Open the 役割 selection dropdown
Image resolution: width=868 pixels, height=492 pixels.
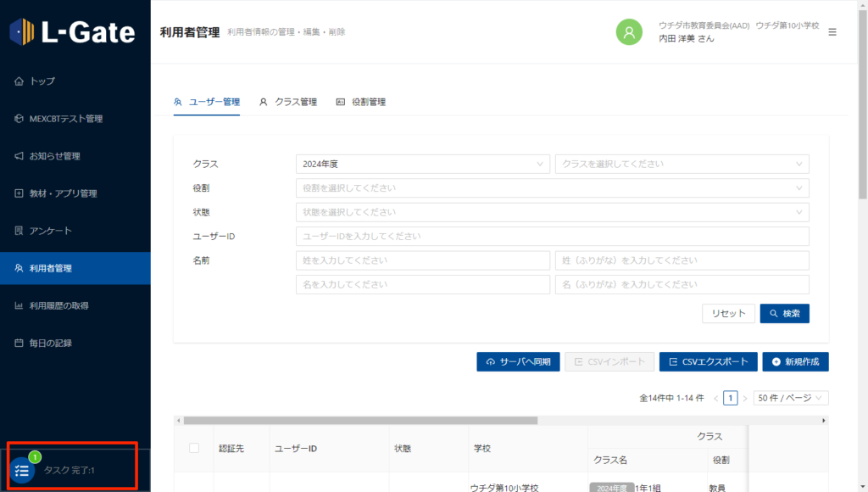tap(552, 187)
